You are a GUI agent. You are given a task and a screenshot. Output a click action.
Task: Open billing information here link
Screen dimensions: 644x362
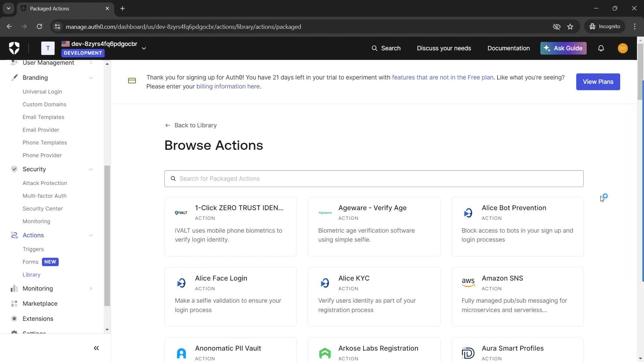click(228, 86)
